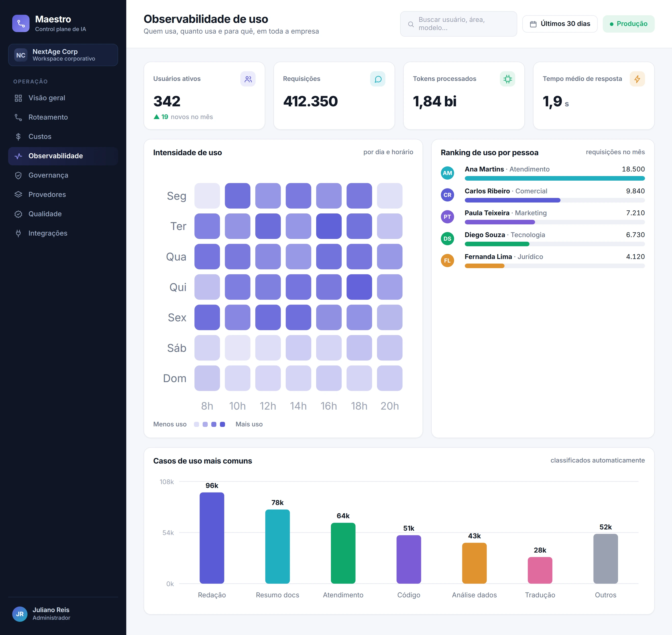Viewport: 672px width, 635px height.
Task: Open Ana Martins ranking entry
Action: point(543,173)
